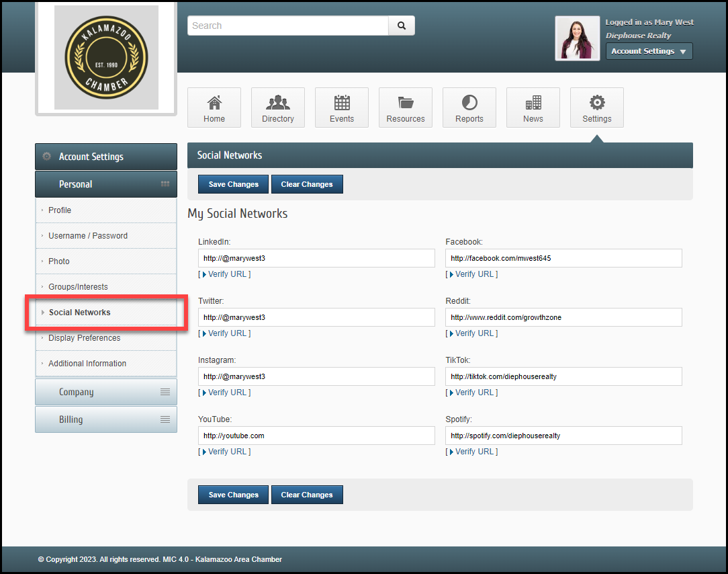Screen dimensions: 728x574
Task: Open the Account Settings dropdown
Action: [649, 51]
